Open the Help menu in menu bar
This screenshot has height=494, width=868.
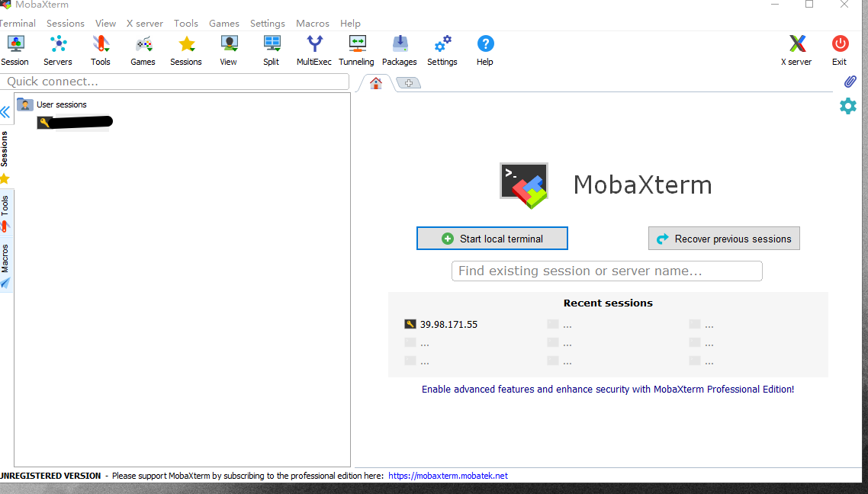click(350, 23)
